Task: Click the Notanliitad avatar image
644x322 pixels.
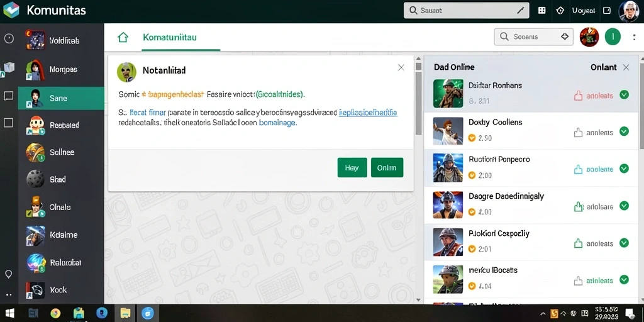Action: 126,72
